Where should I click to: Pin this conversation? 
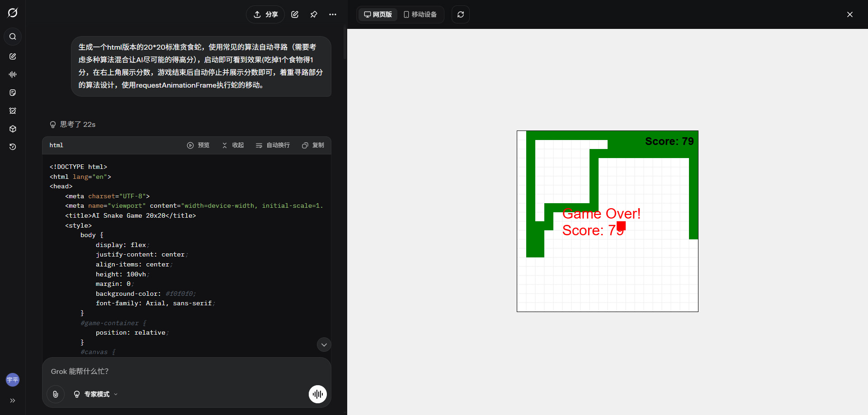point(314,14)
